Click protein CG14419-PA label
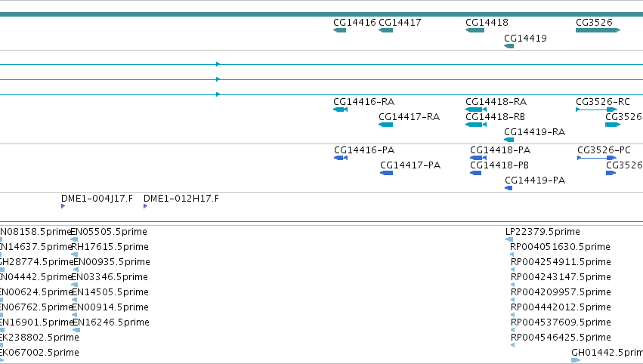This screenshot has width=643, height=364. tap(535, 180)
